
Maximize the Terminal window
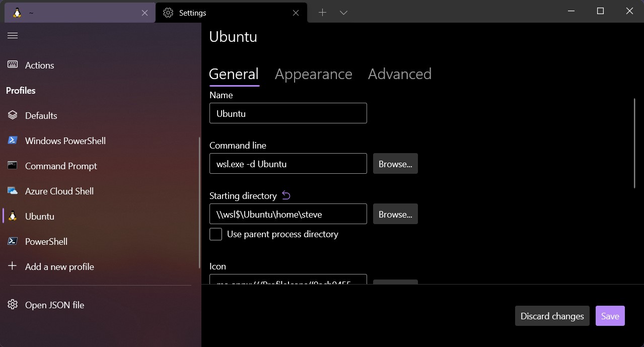[x=600, y=11]
